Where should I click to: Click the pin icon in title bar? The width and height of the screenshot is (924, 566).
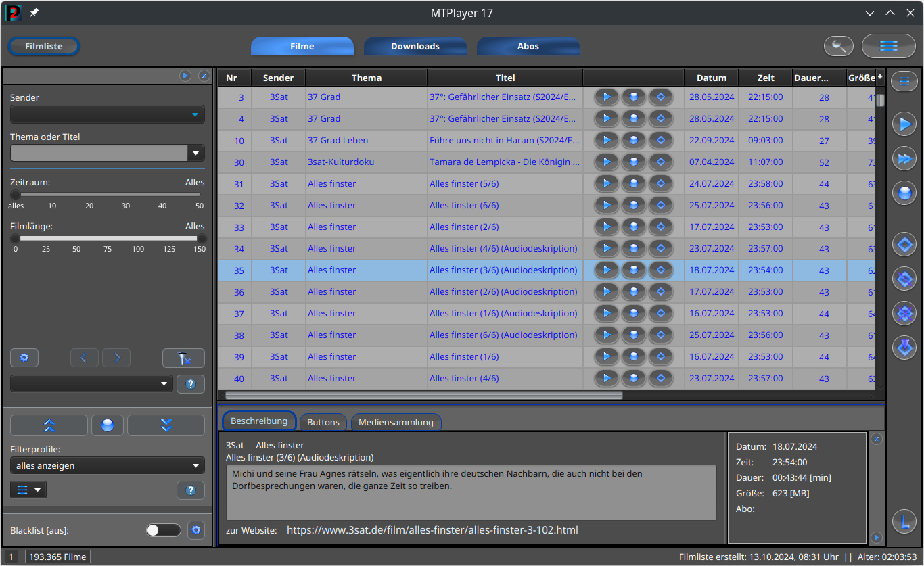tap(34, 13)
